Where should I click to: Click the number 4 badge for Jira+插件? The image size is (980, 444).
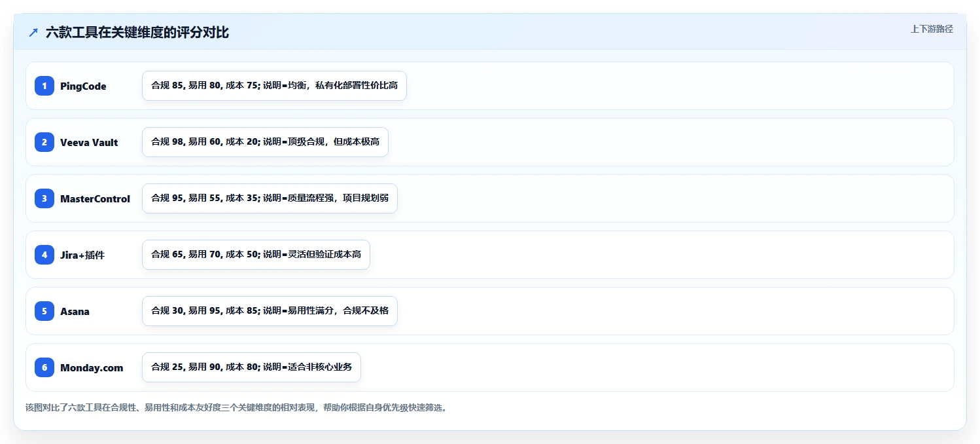tap(44, 255)
